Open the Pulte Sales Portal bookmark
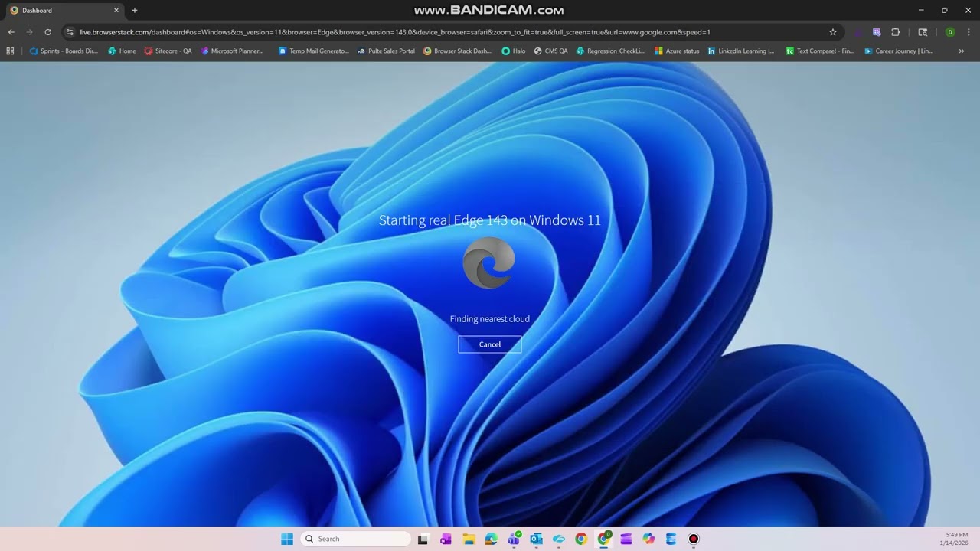The width and height of the screenshot is (980, 551). [x=386, y=51]
